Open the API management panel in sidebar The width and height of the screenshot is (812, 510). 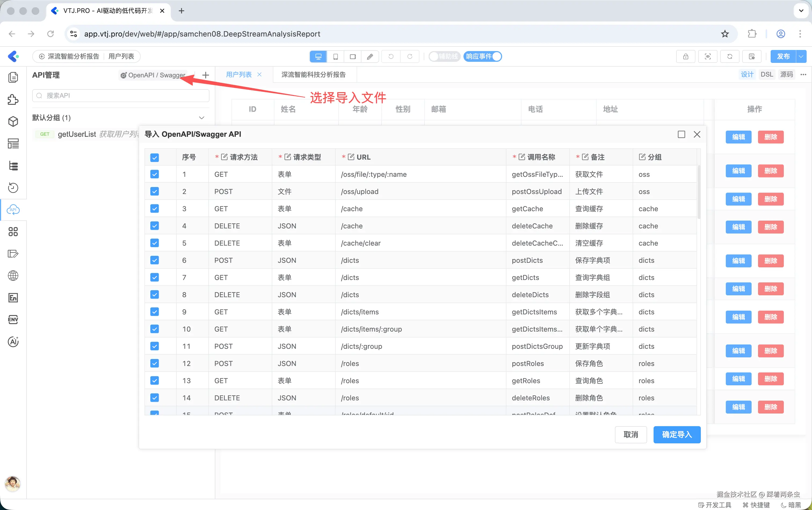pos(13,210)
